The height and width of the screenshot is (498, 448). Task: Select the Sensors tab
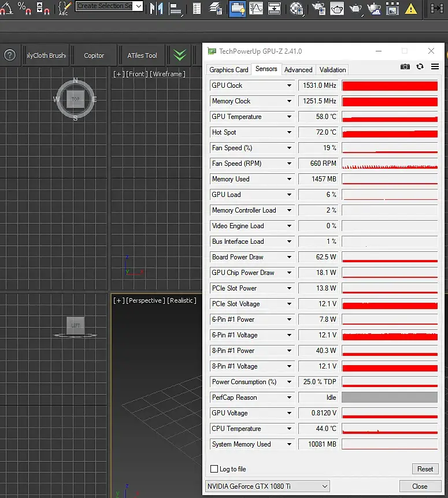266,69
